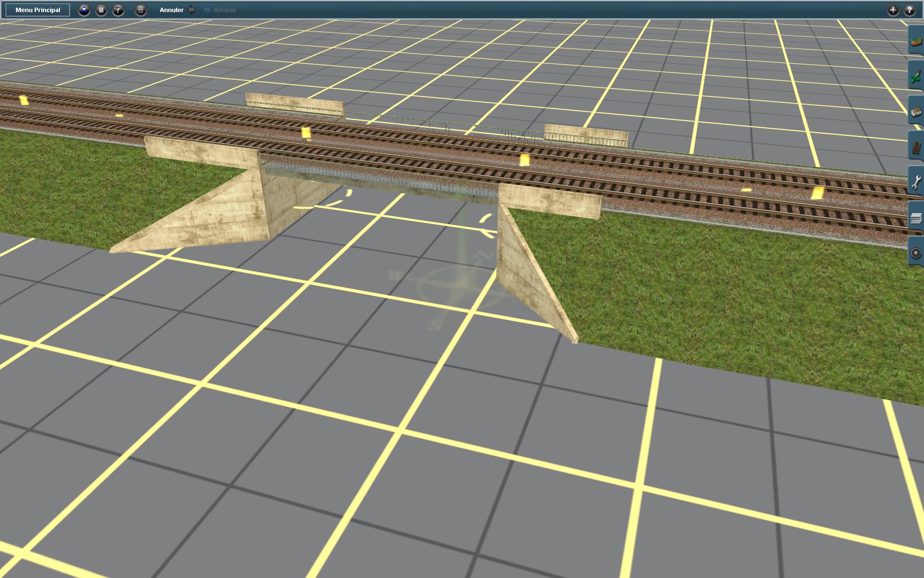Click the yellow track marker nearest the left edge
The image size is (924, 578).
coord(23,100)
